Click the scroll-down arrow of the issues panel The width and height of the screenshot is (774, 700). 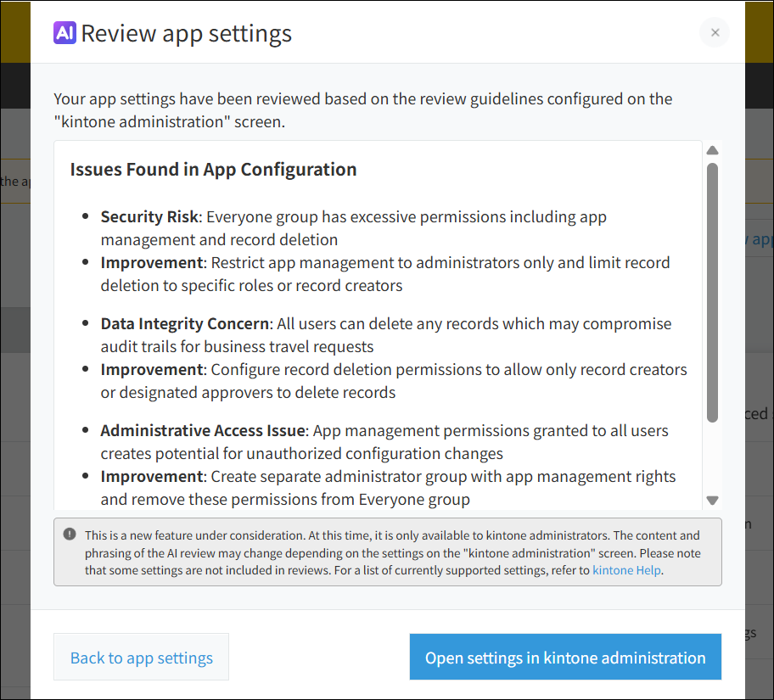(x=712, y=500)
